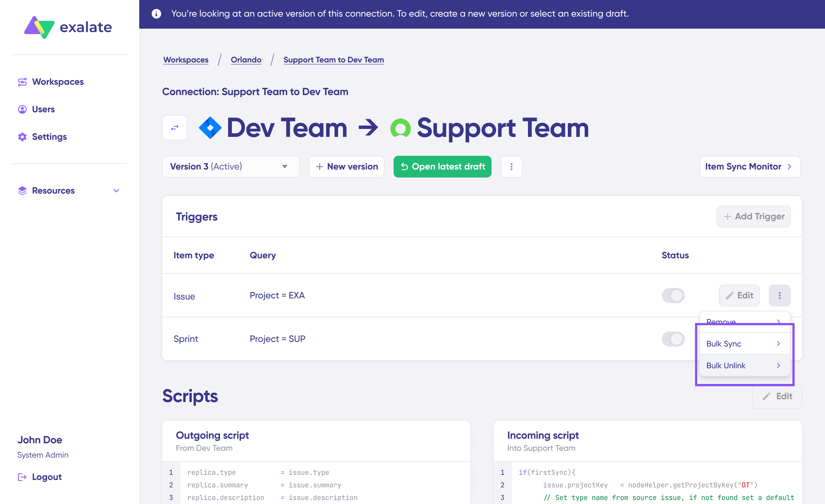Click the New version button
825x504 pixels.
pyautogui.click(x=346, y=166)
